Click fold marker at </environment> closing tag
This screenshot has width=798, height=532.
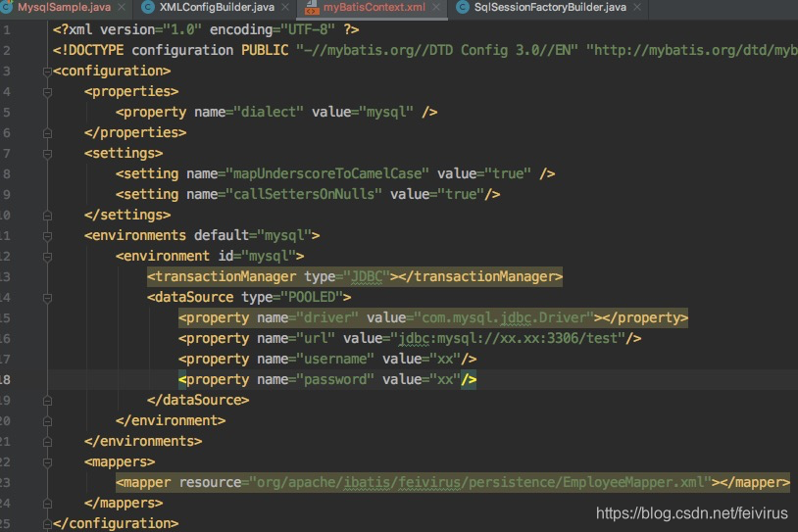(x=47, y=421)
